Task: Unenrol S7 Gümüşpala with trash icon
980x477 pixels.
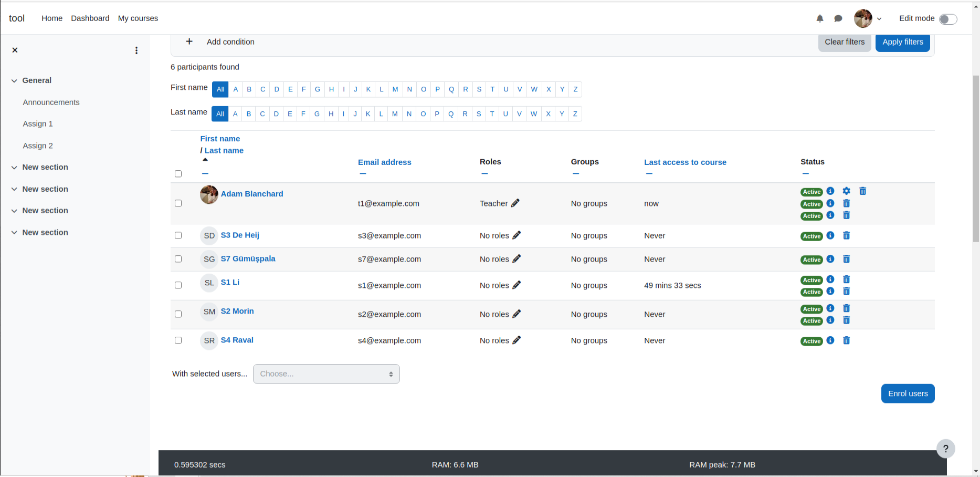Action: tap(847, 259)
